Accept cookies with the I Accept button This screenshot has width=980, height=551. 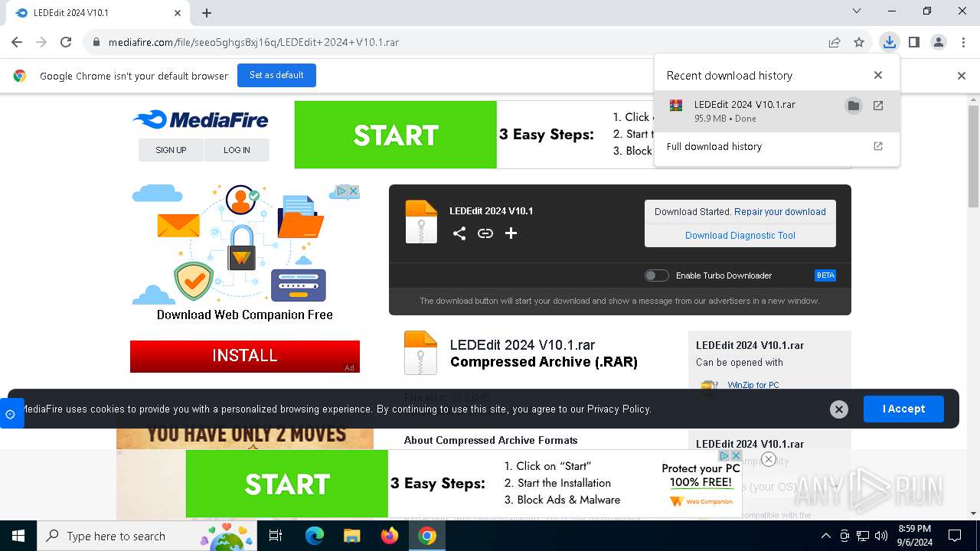point(903,409)
